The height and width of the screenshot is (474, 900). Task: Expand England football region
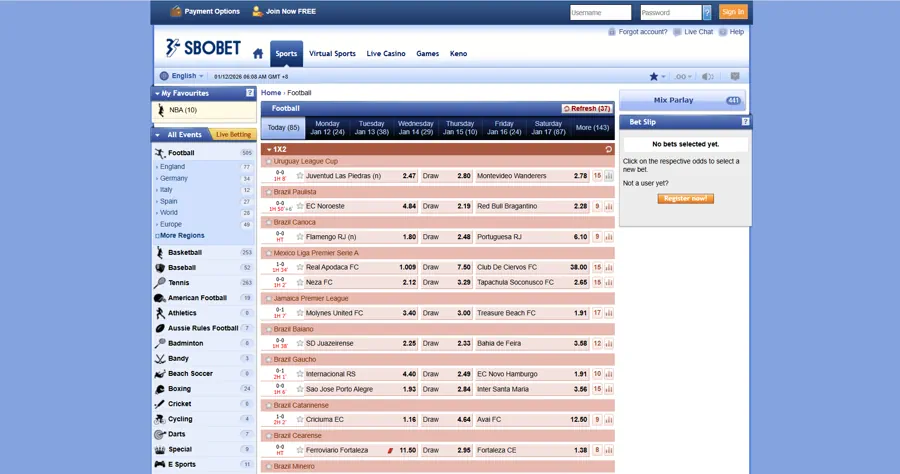tap(172, 167)
